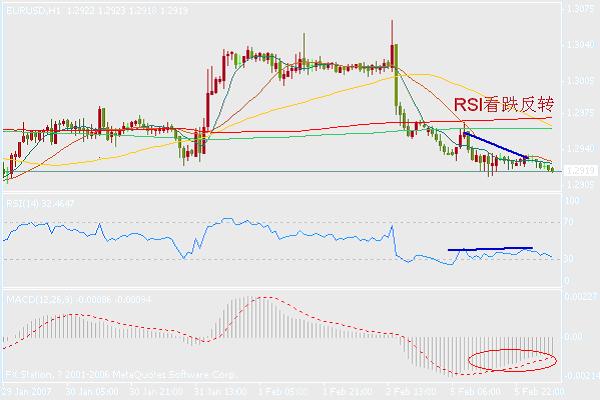This screenshot has height=400, width=600.
Task: Click the MACD scale value 0.00
Action: pos(573,337)
